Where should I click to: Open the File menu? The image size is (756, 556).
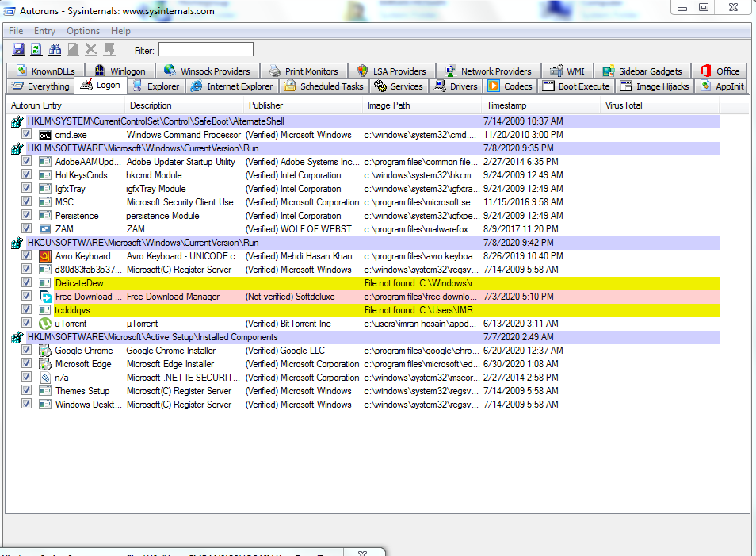pos(16,31)
